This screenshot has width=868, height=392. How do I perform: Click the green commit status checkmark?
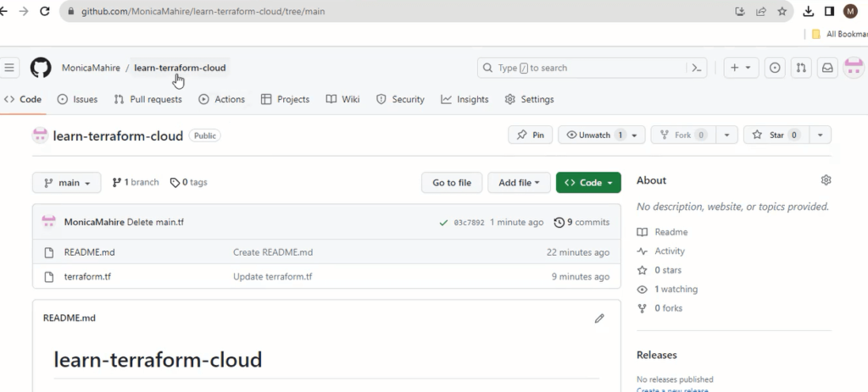pyautogui.click(x=442, y=223)
